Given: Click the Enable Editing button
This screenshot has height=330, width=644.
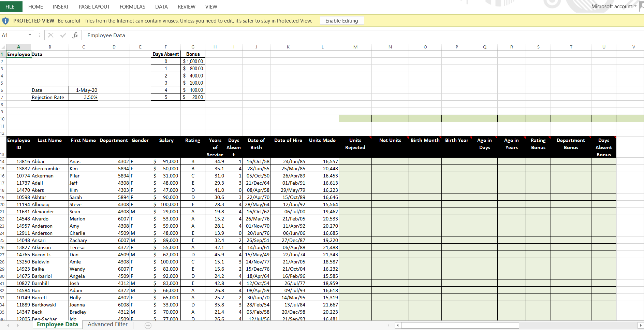Looking at the screenshot, I should tap(341, 20).
